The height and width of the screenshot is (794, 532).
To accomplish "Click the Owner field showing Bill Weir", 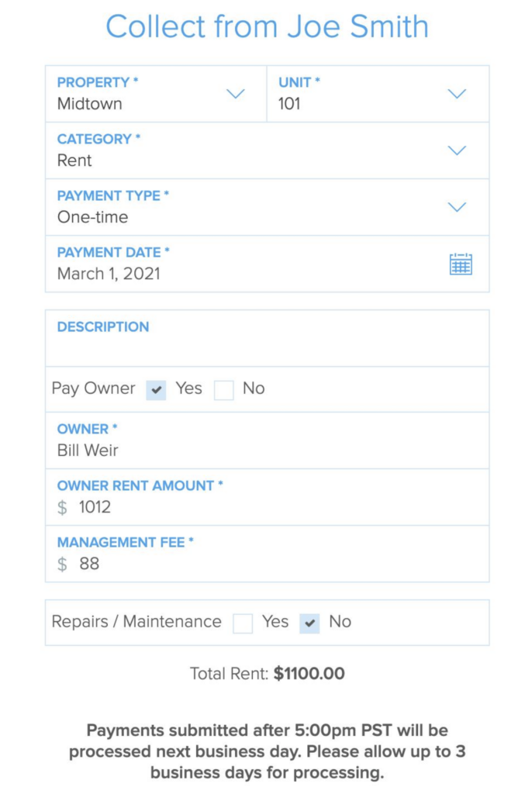I will (x=267, y=440).
